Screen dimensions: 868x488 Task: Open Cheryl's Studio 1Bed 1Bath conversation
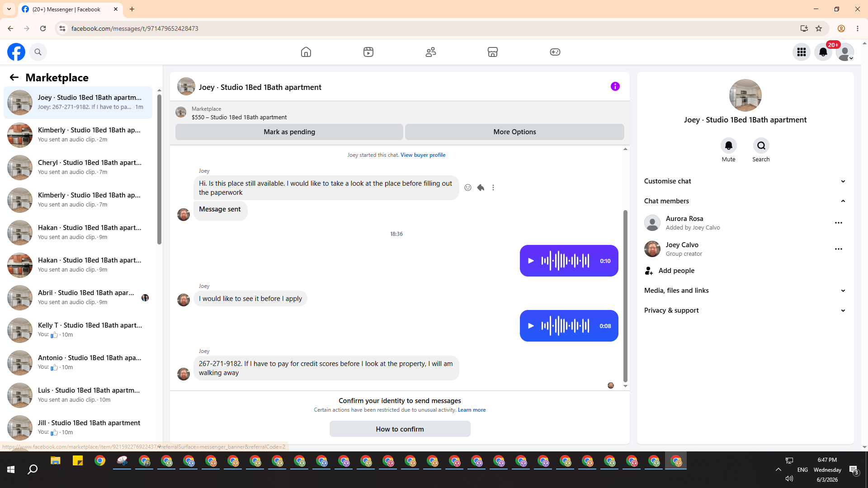(78, 168)
